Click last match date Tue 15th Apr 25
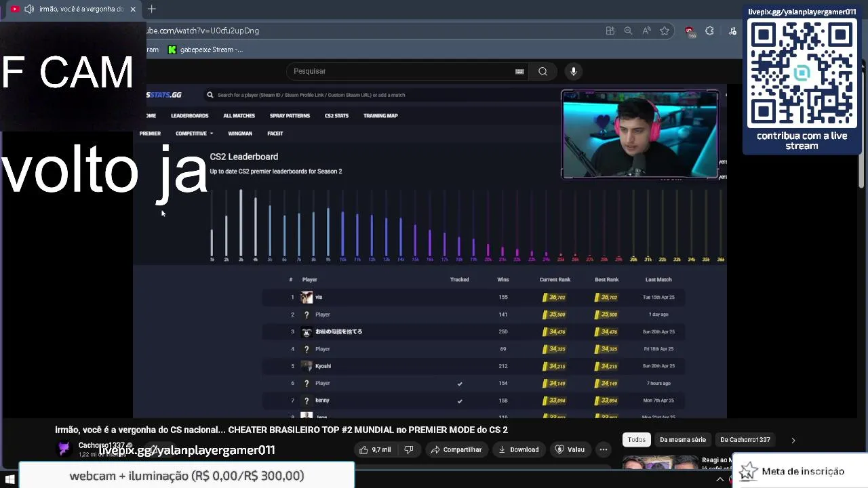The height and width of the screenshot is (488, 868). (658, 297)
